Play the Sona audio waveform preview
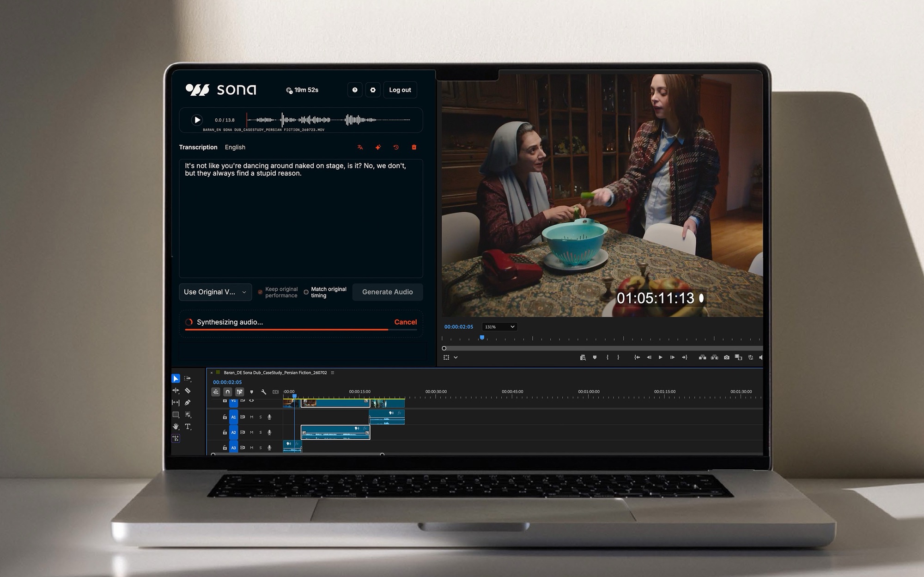924x577 pixels. [197, 120]
